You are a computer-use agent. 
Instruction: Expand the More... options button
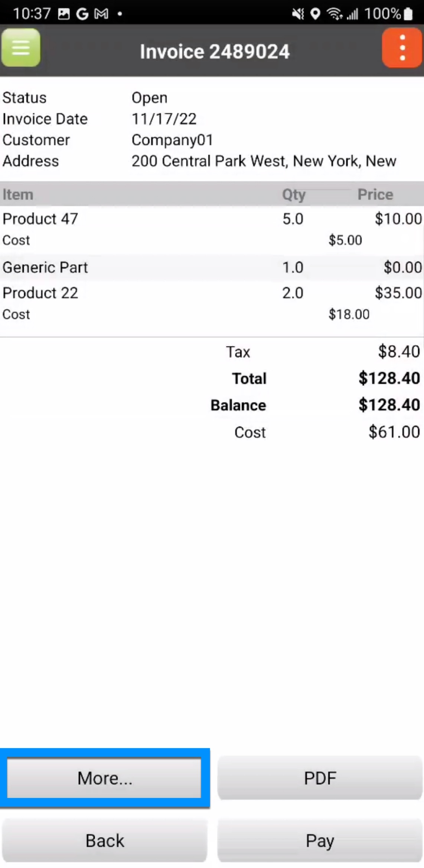coord(105,778)
